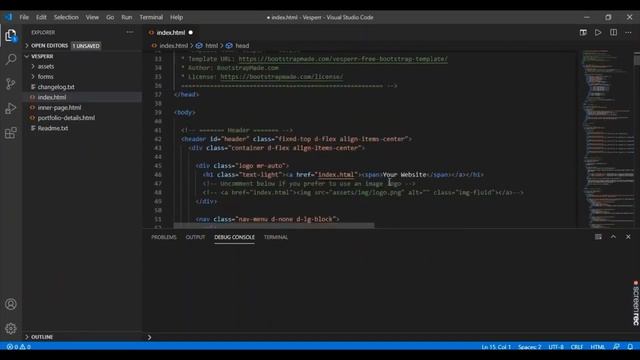This screenshot has width=640, height=360.
Task: Click the errors and warnings status item
Action: pos(18,347)
